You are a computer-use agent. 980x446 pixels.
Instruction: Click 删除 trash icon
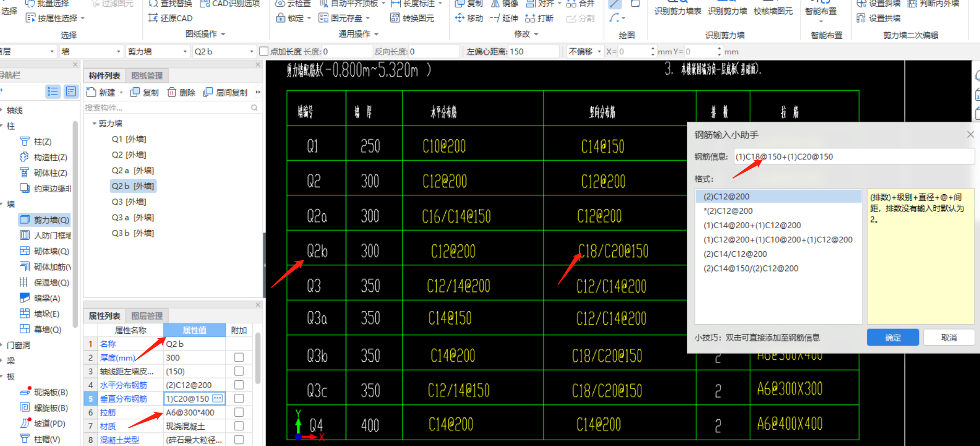[x=172, y=92]
